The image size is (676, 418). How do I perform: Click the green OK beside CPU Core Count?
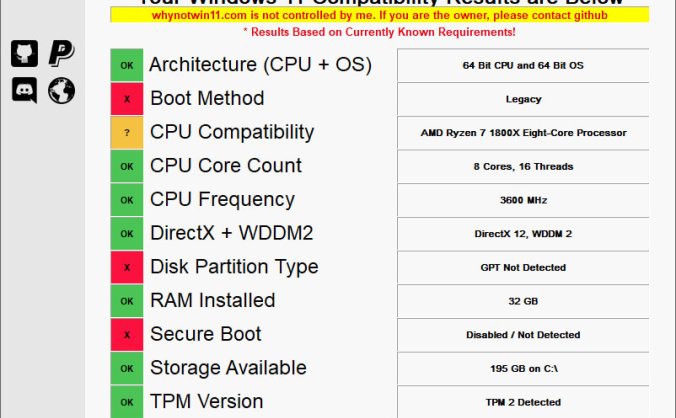127,166
